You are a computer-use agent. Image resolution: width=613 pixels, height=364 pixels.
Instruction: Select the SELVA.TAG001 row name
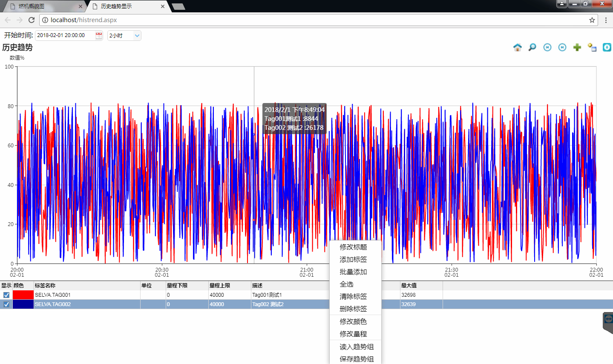pos(53,295)
